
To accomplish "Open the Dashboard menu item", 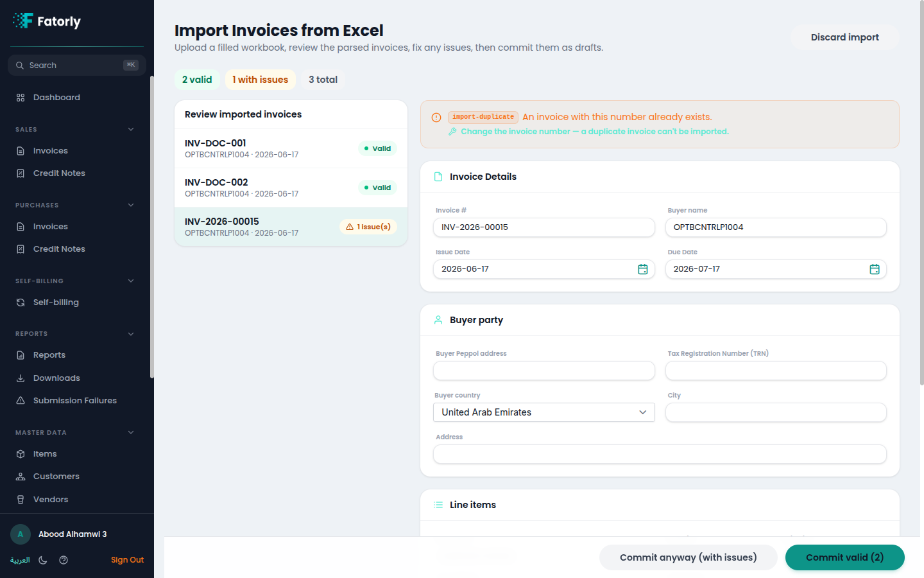I will coord(77,98).
